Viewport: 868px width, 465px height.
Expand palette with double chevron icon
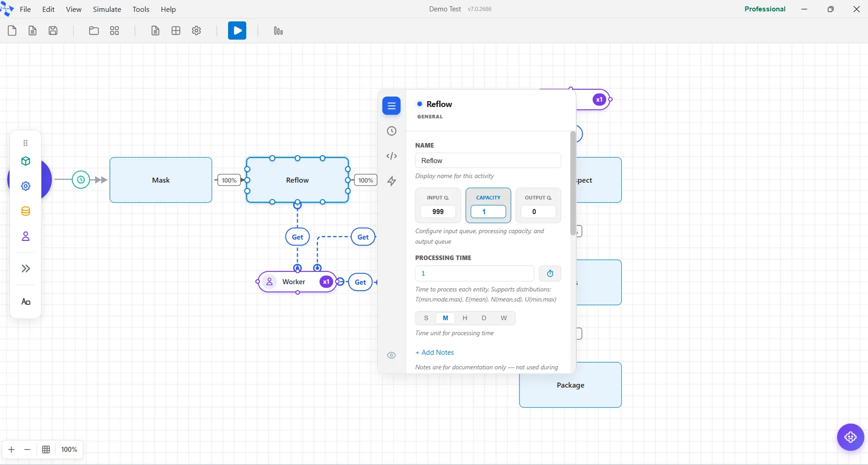click(x=26, y=268)
